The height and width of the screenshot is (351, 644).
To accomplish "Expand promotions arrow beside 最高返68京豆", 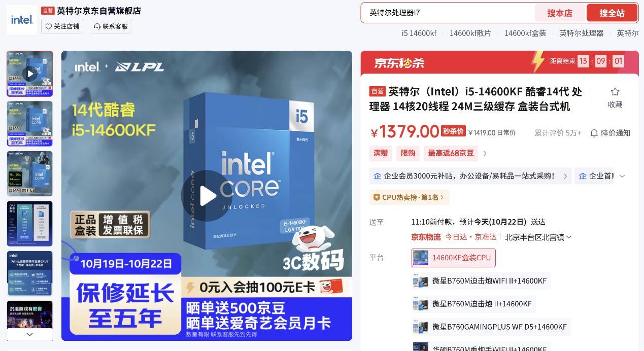I will tap(485, 153).
